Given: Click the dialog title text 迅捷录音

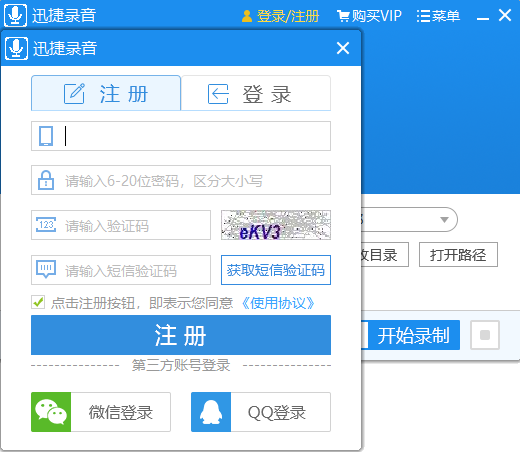Looking at the screenshot, I should [65, 49].
